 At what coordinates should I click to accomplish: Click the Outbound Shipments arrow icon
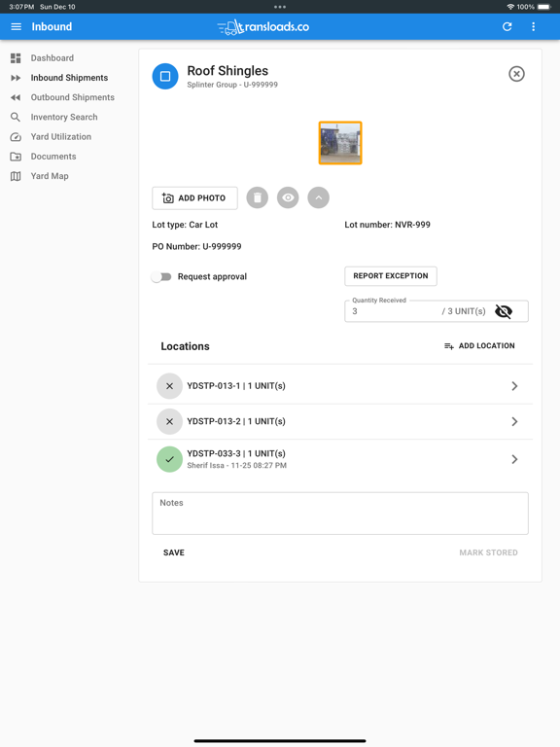pyautogui.click(x=16, y=97)
